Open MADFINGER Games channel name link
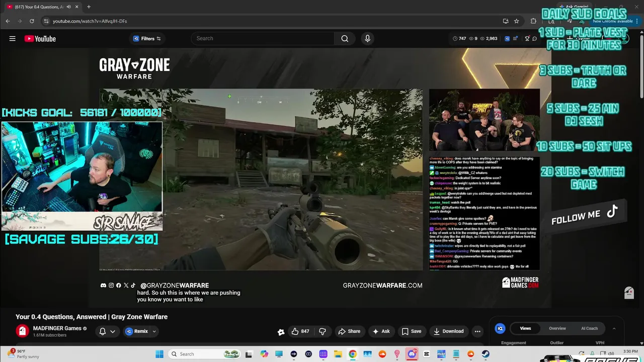The image size is (644, 362). click(x=57, y=328)
